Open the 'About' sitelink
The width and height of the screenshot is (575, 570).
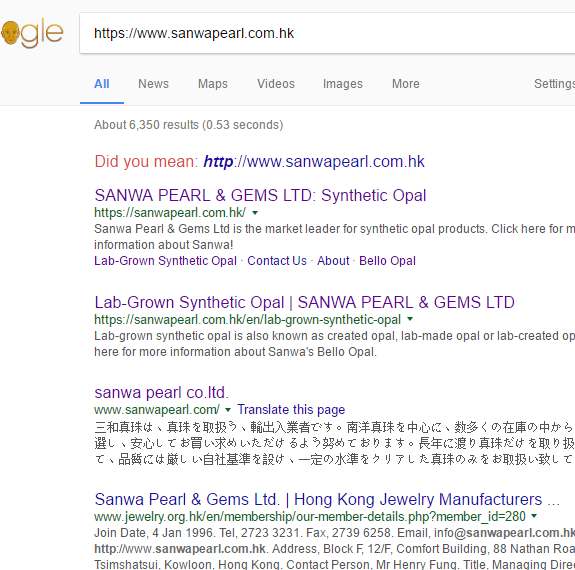[333, 260]
